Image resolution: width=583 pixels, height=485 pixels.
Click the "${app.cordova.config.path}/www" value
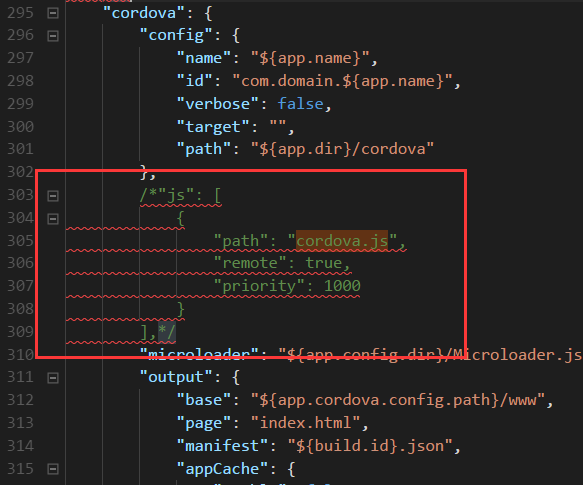point(398,400)
